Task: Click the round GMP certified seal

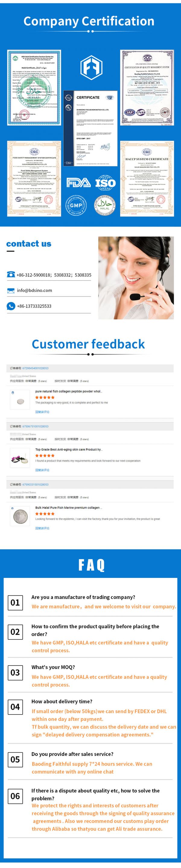Action: pos(76,205)
